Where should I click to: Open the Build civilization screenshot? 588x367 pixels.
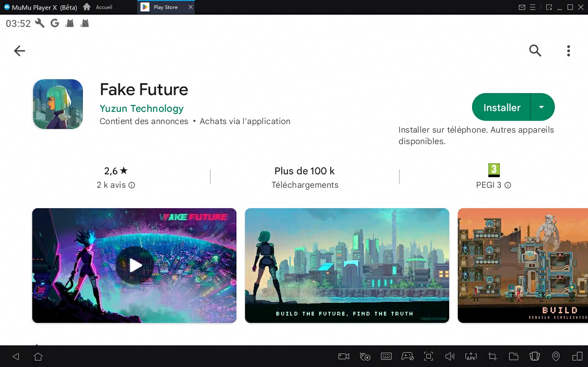click(x=523, y=265)
